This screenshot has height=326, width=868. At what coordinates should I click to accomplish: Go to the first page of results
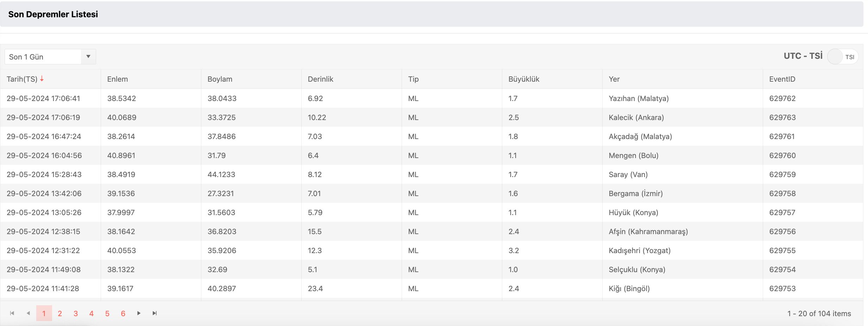click(x=12, y=313)
